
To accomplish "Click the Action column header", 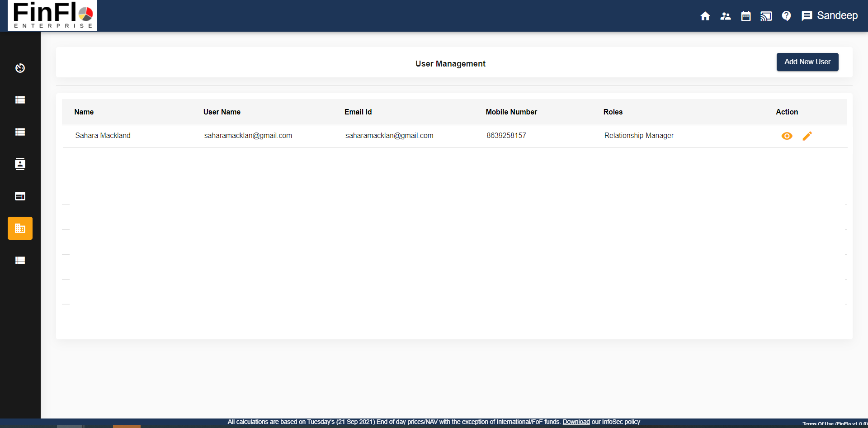I will (787, 112).
